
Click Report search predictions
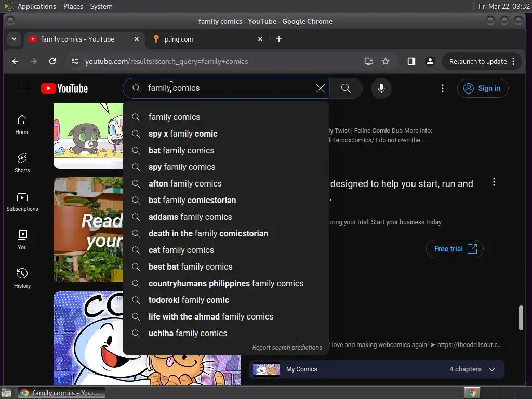pyautogui.click(x=287, y=348)
